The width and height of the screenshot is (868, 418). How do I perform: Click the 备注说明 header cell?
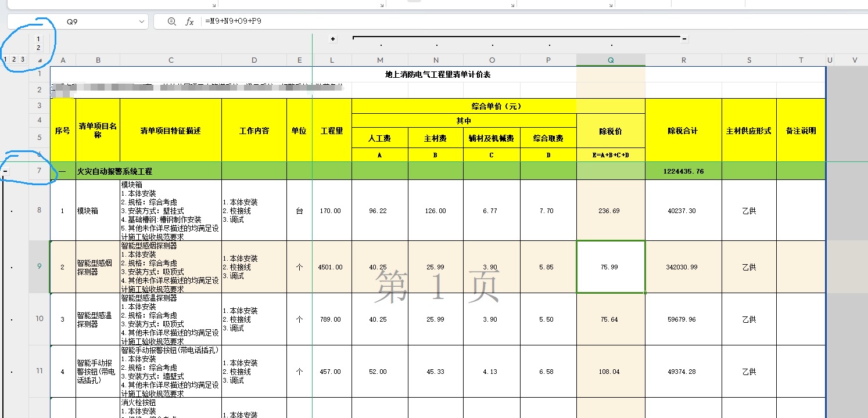click(801, 130)
